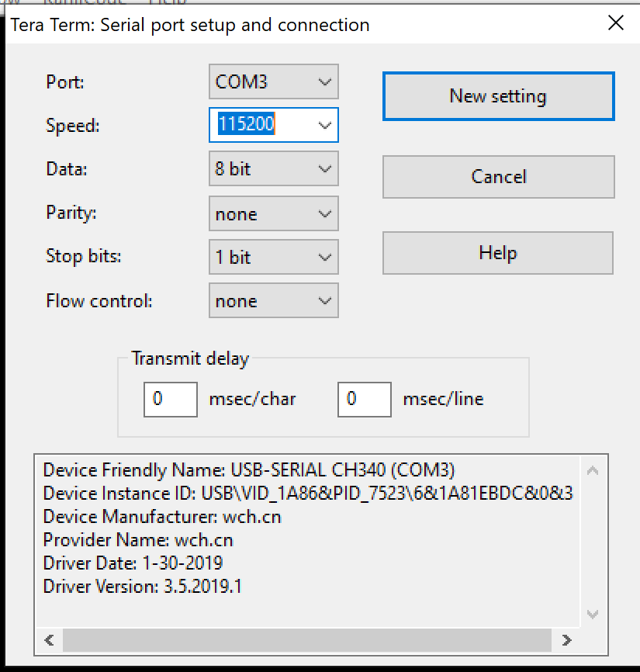Click the Device Instance ID line

coord(307,494)
